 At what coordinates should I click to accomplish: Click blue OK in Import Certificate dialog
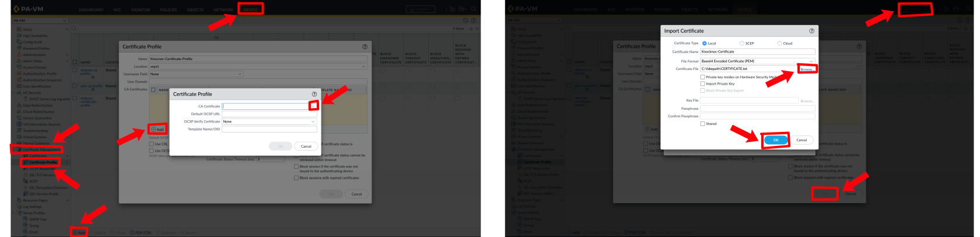click(776, 140)
